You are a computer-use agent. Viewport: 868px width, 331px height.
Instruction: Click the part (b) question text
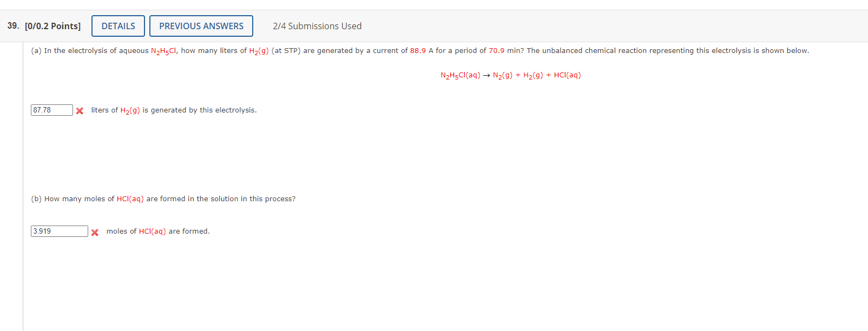coord(162,198)
